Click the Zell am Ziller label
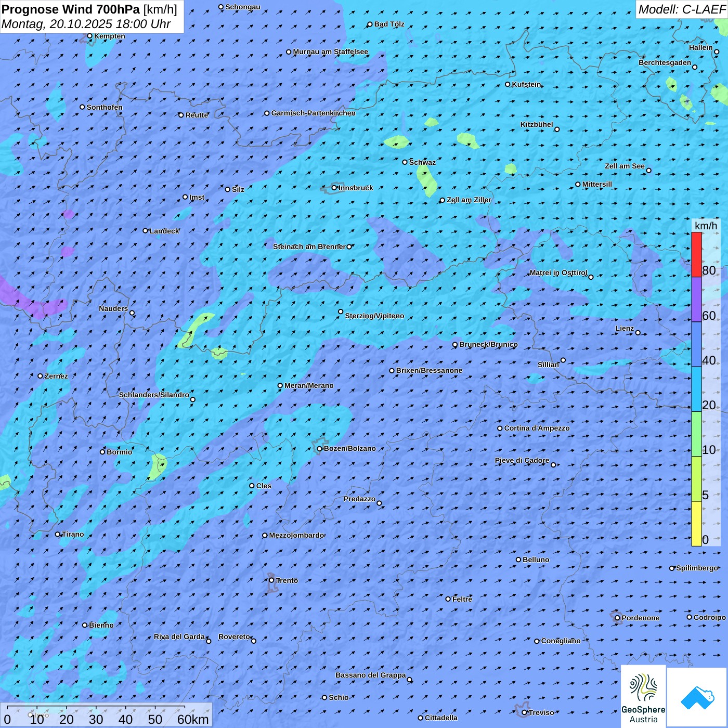Viewport: 728px width, 728px height. point(469,200)
